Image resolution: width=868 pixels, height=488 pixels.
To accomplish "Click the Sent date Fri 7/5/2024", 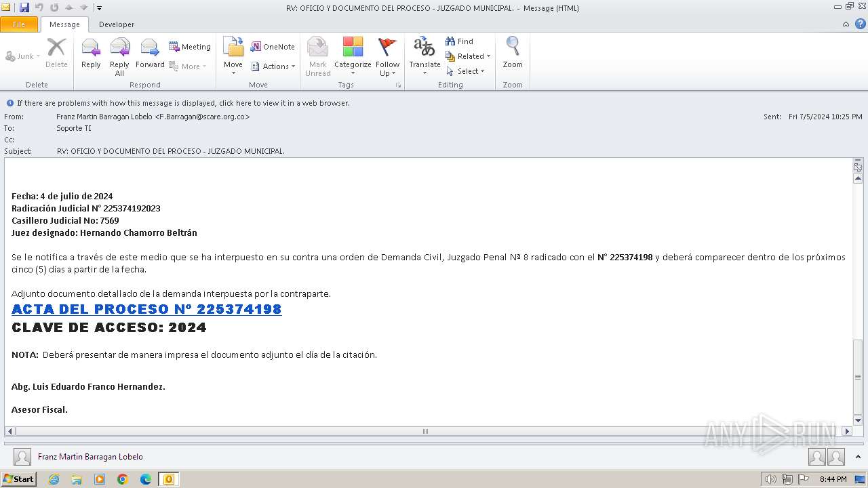I will [825, 117].
